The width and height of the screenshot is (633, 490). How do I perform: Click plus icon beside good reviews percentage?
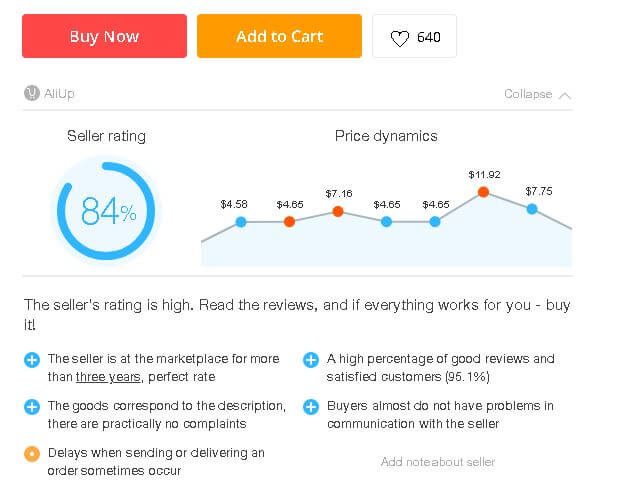[x=311, y=360]
